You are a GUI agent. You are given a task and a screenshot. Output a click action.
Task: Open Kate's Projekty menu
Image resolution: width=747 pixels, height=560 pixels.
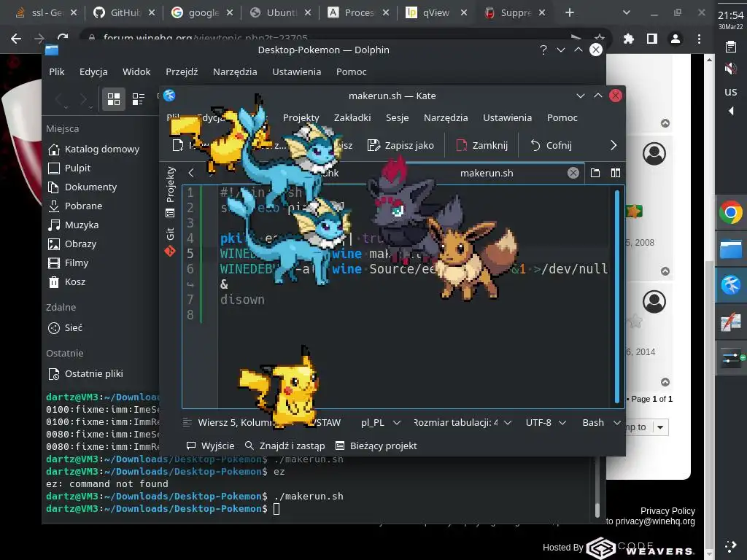point(301,117)
